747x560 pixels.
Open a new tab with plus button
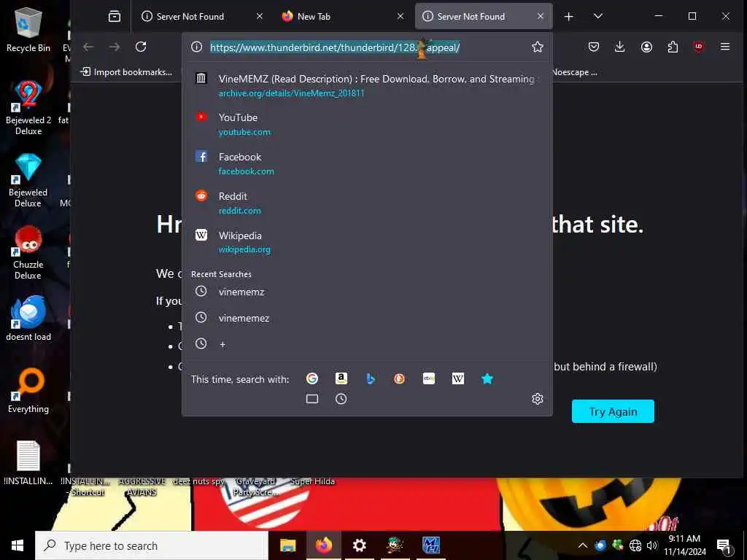point(568,17)
